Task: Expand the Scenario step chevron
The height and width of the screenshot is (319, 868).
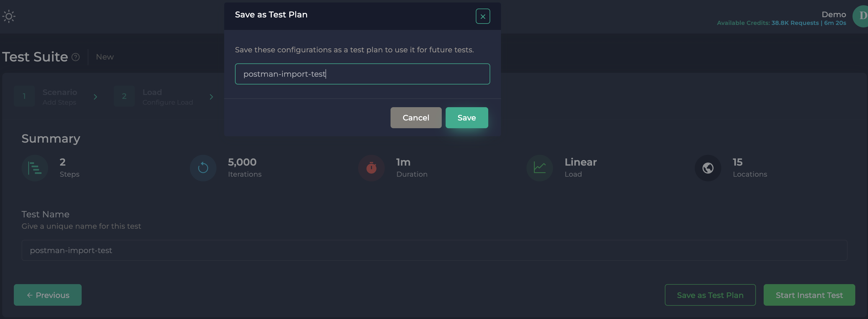Action: click(96, 97)
